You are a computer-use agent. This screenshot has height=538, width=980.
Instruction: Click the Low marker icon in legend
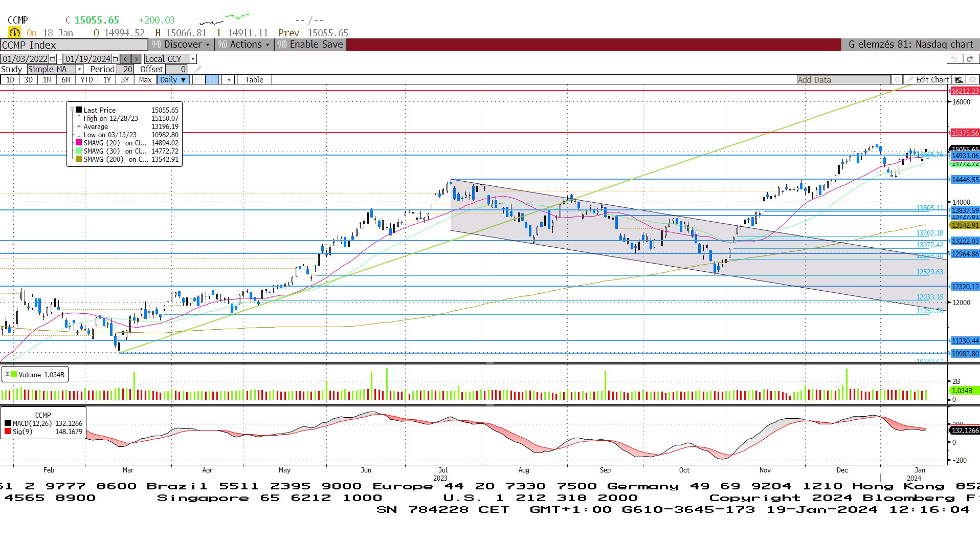coord(79,135)
